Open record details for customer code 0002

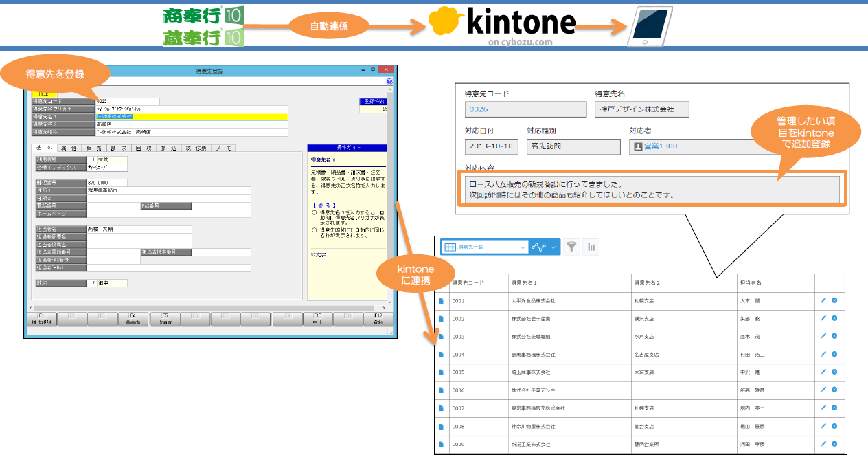pyautogui.click(x=442, y=319)
